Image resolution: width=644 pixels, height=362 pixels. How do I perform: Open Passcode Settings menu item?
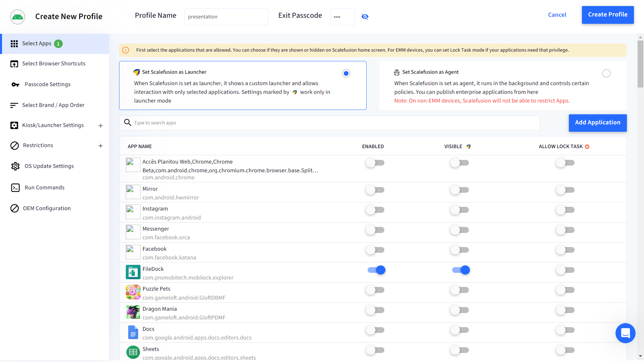tap(47, 84)
